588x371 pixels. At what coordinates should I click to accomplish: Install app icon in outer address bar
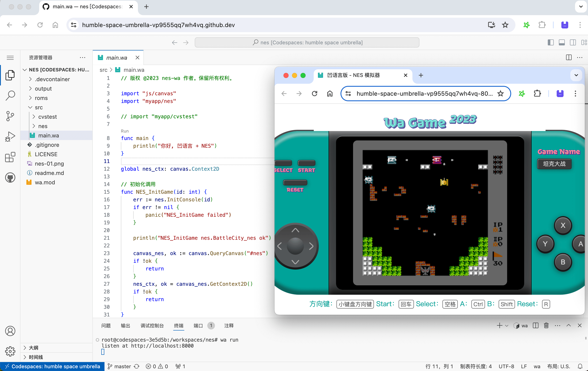[x=491, y=25]
